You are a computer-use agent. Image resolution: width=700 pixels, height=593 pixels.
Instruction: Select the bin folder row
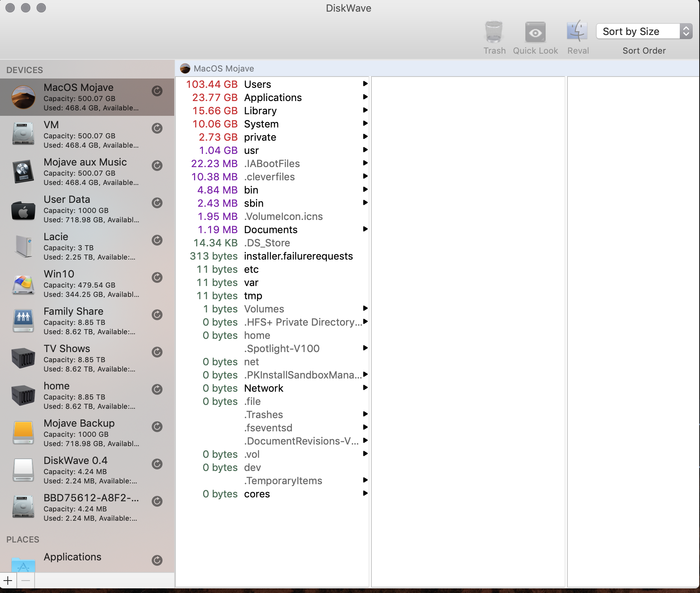coord(272,190)
